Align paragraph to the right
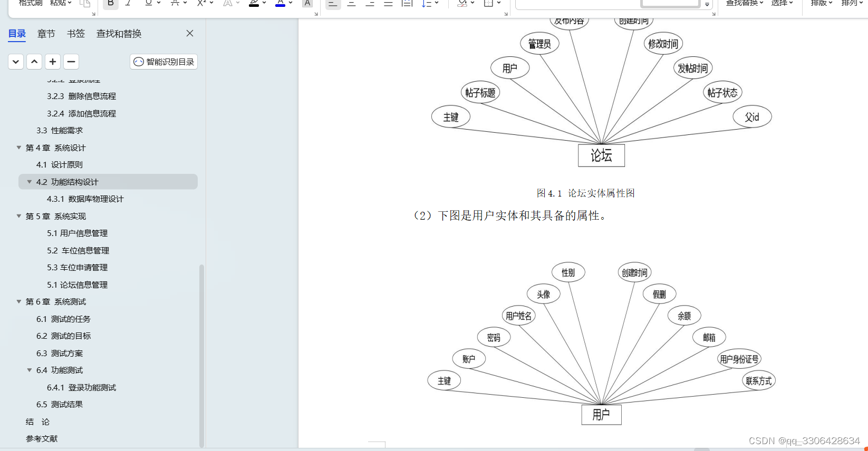This screenshot has height=451, width=868. (x=370, y=3)
